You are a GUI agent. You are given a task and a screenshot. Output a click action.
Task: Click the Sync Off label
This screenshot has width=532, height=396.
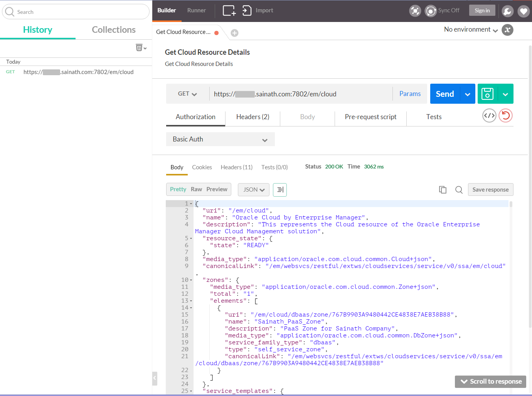[x=449, y=10]
